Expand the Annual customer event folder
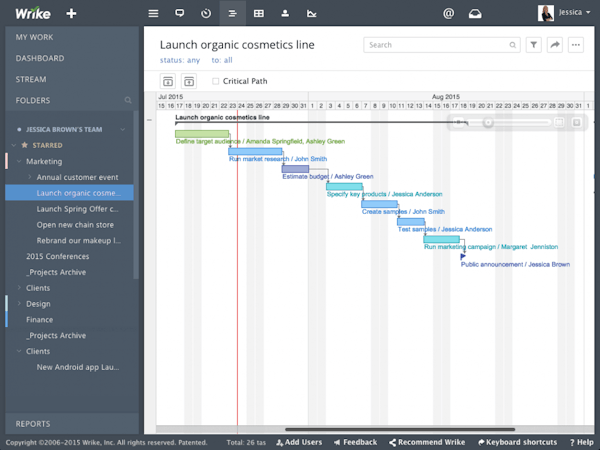Image resolution: width=600 pixels, height=450 pixels. point(30,177)
